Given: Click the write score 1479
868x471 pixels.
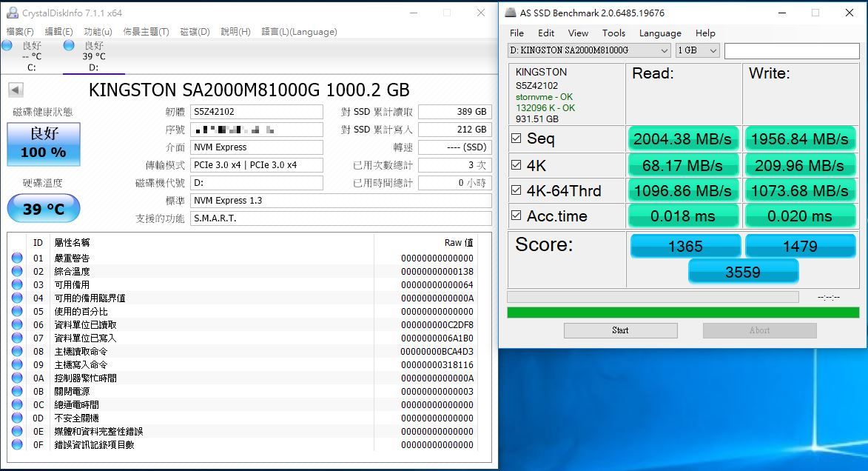Looking at the screenshot, I should pos(800,246).
